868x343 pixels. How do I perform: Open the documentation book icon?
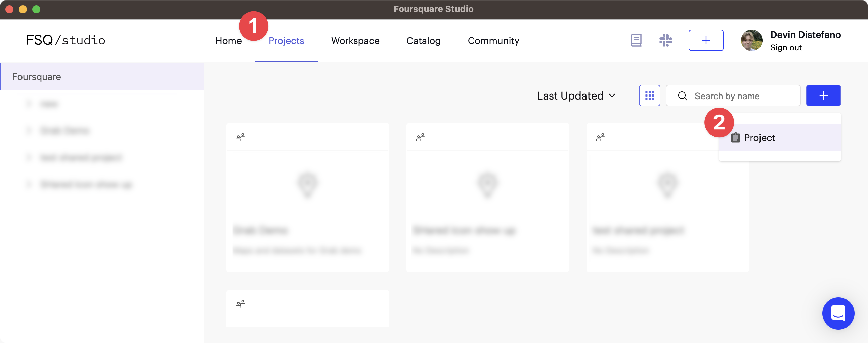coord(636,40)
